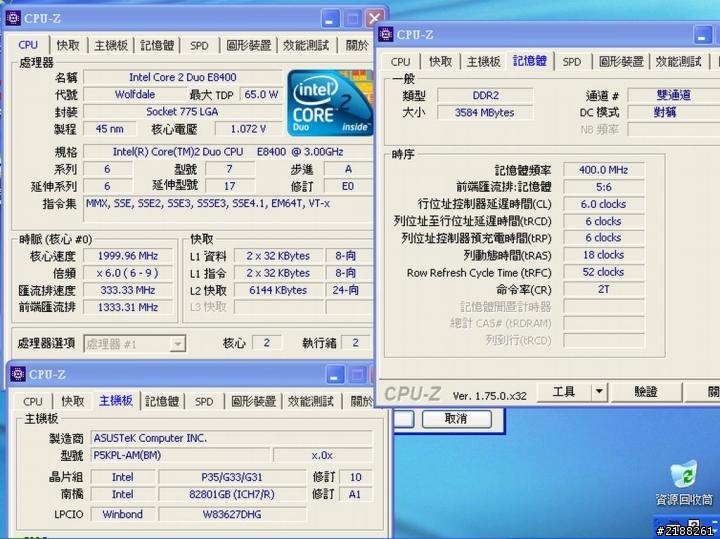Switch to the CPU tab in the bottom mainboard window

click(33, 401)
